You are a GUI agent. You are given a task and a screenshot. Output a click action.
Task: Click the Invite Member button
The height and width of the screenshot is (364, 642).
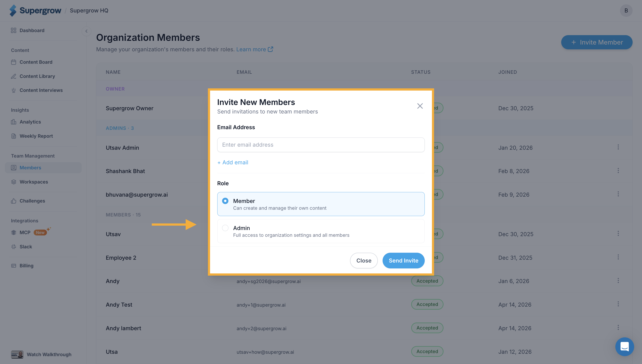pyautogui.click(x=597, y=42)
